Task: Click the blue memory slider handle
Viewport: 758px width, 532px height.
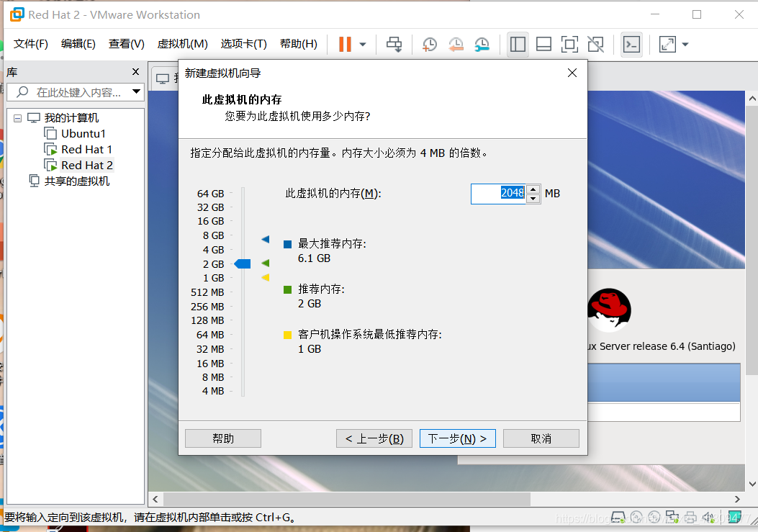Action: 242,264
